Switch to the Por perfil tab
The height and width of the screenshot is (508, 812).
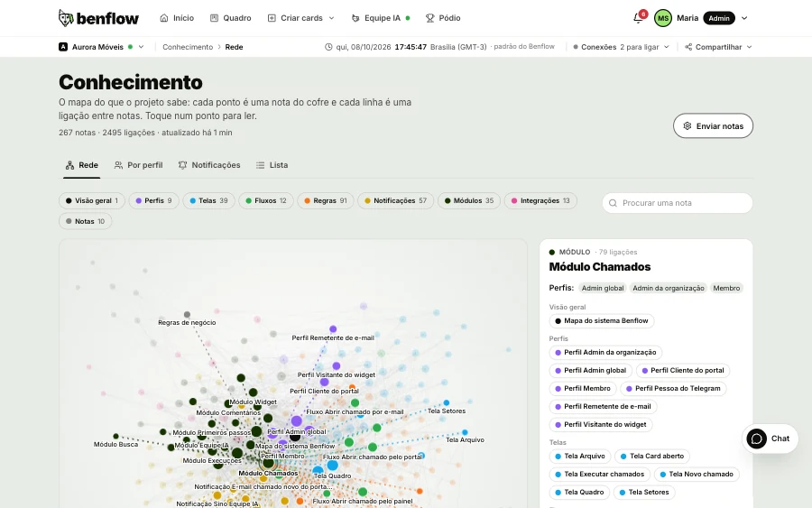click(138, 165)
